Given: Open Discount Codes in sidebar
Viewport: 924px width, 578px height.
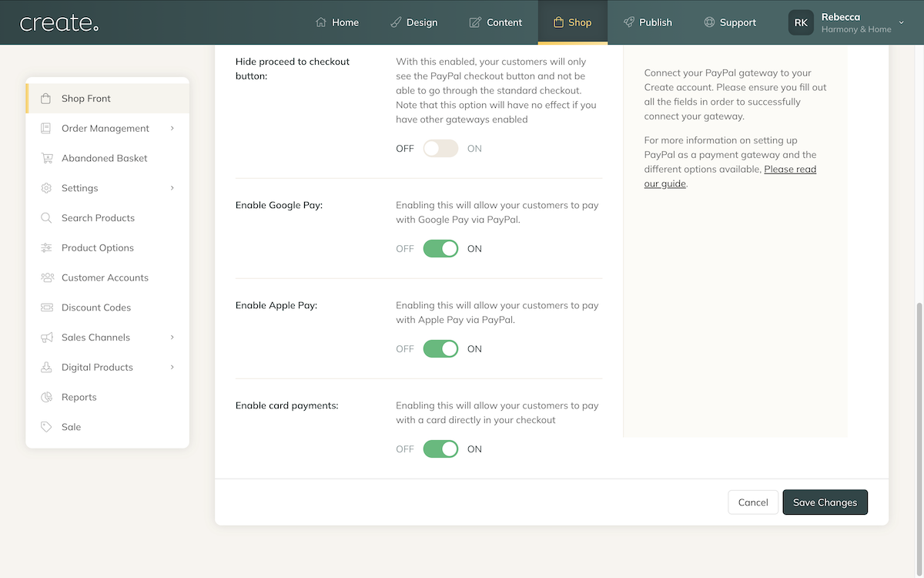Looking at the screenshot, I should pos(107,307).
